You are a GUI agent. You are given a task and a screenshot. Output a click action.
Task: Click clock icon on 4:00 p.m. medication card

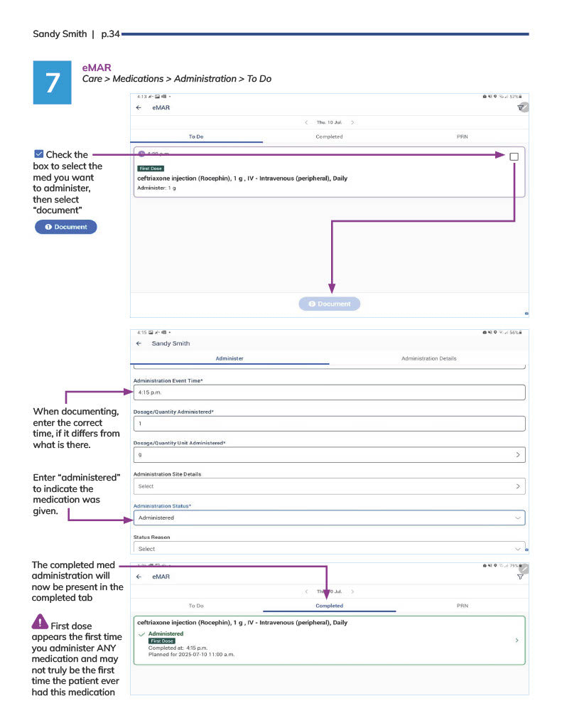pyautogui.click(x=142, y=154)
